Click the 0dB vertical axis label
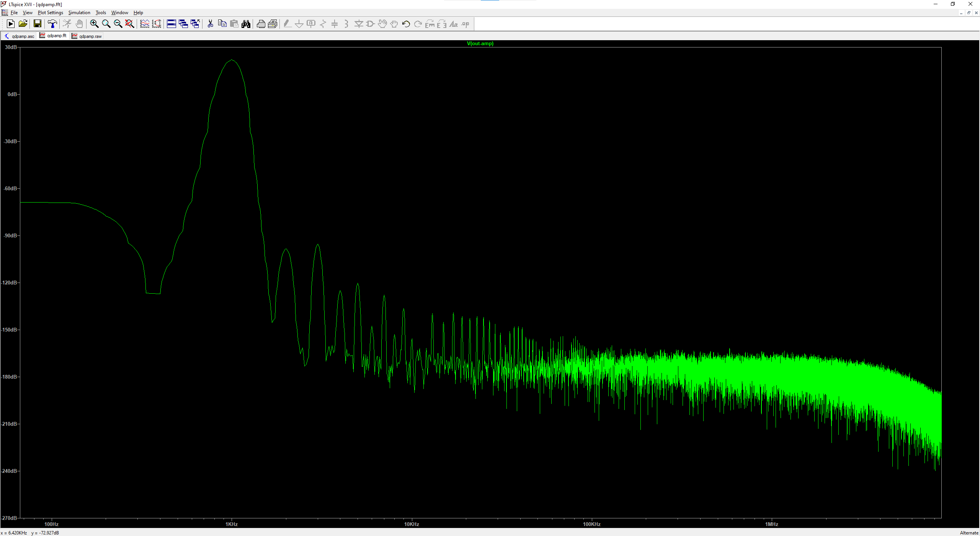This screenshot has width=980, height=536. click(x=12, y=94)
